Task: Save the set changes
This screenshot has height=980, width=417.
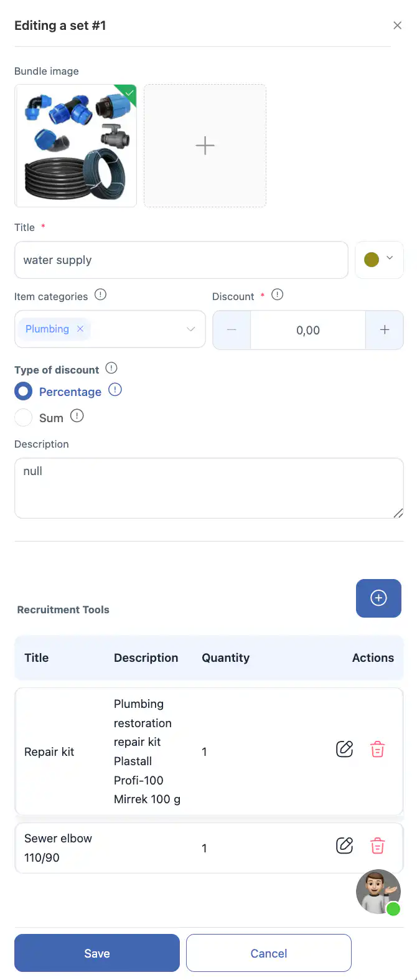Action: click(97, 953)
